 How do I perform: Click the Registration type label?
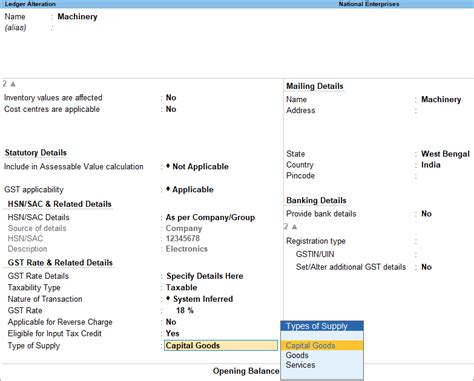coord(316,241)
